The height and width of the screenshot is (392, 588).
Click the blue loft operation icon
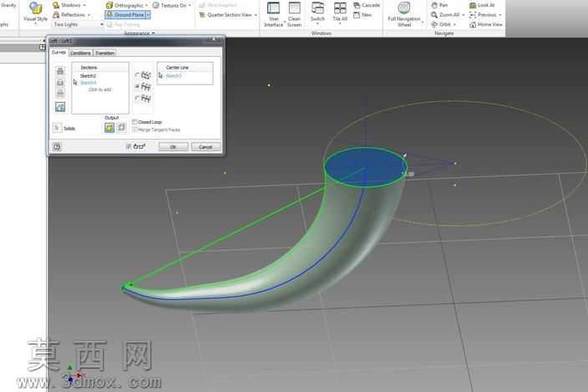pyautogui.click(x=60, y=107)
